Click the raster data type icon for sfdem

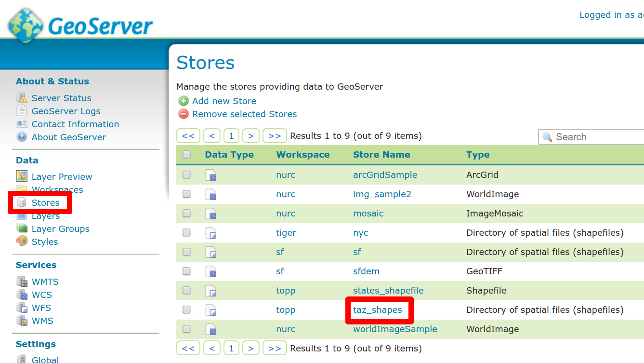click(211, 271)
